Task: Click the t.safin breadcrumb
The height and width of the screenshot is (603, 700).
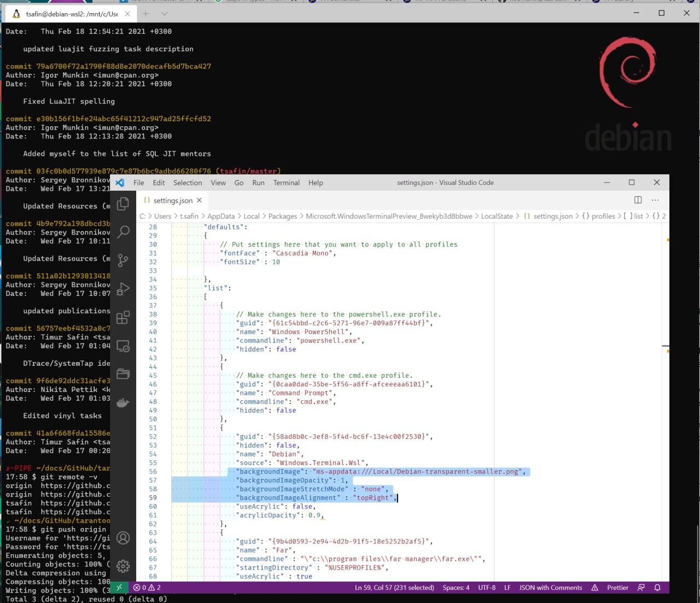Action: [x=189, y=216]
